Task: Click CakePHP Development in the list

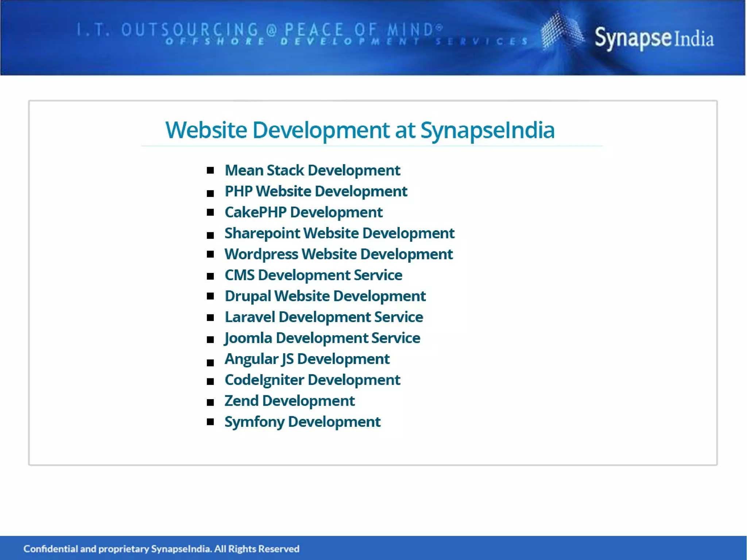Action: click(303, 212)
